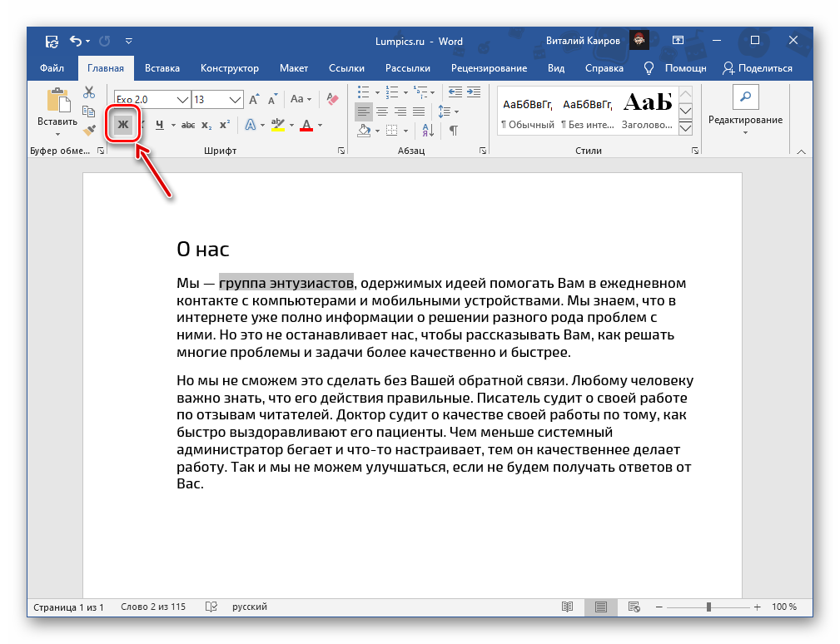Image resolution: width=840 pixels, height=644 pixels.
Task: Toggle underline with the Ч button
Action: pyautogui.click(x=160, y=125)
